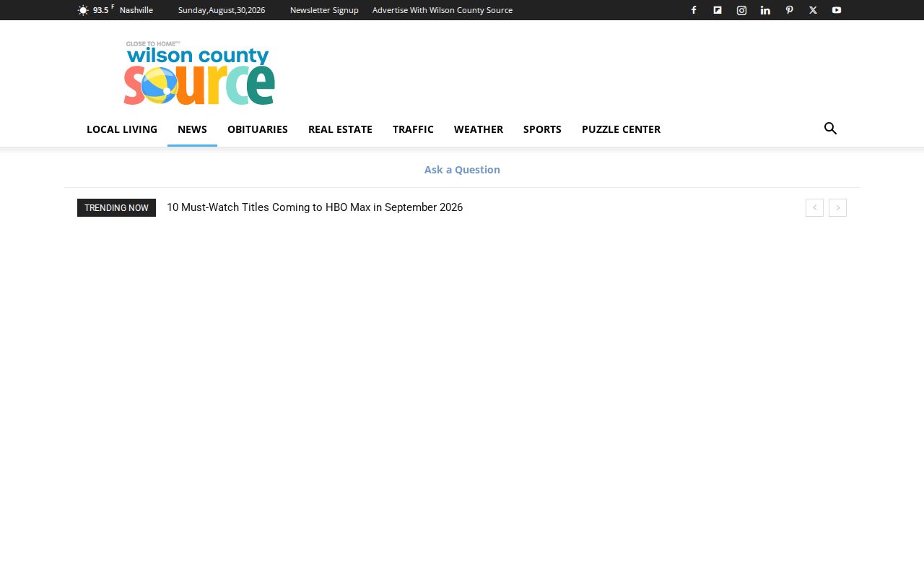Select the News menu item
924x578 pixels.
click(x=192, y=129)
